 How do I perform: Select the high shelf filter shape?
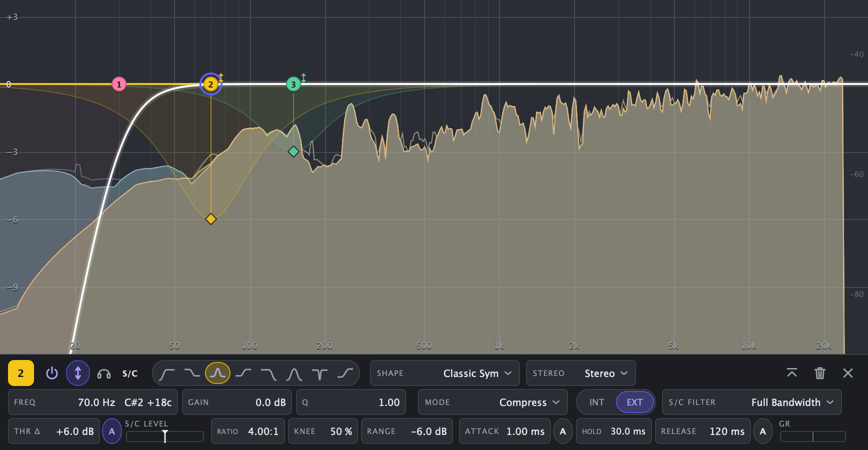point(243,373)
